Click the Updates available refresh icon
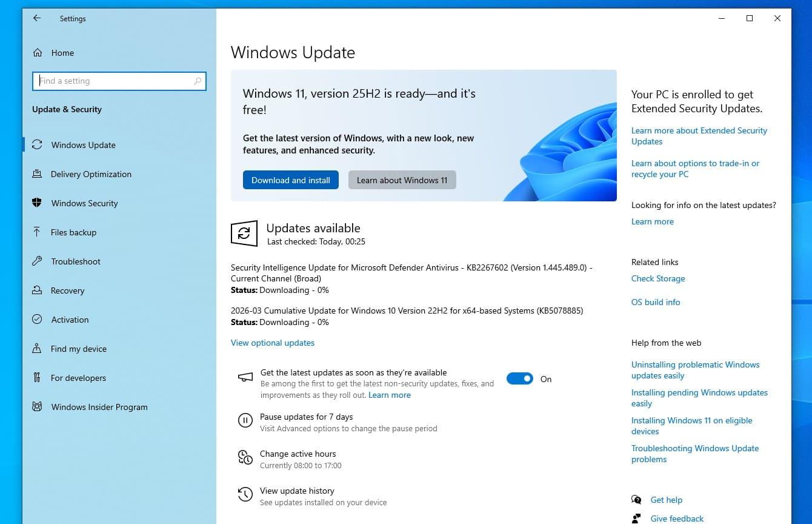 (244, 233)
